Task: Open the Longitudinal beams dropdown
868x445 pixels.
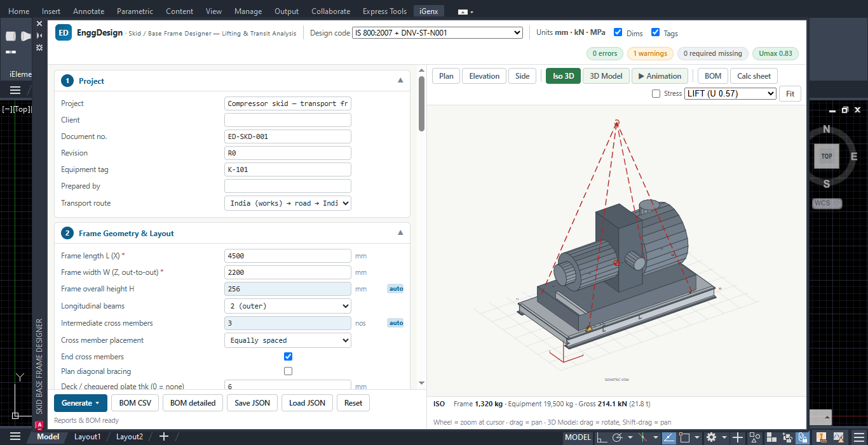Action: pos(288,306)
